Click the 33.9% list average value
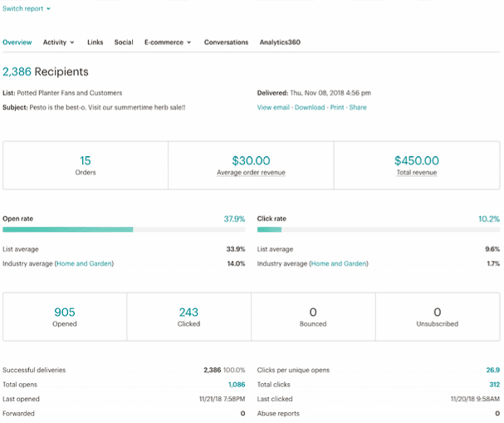Screen dimensions: 504x423 (236, 249)
